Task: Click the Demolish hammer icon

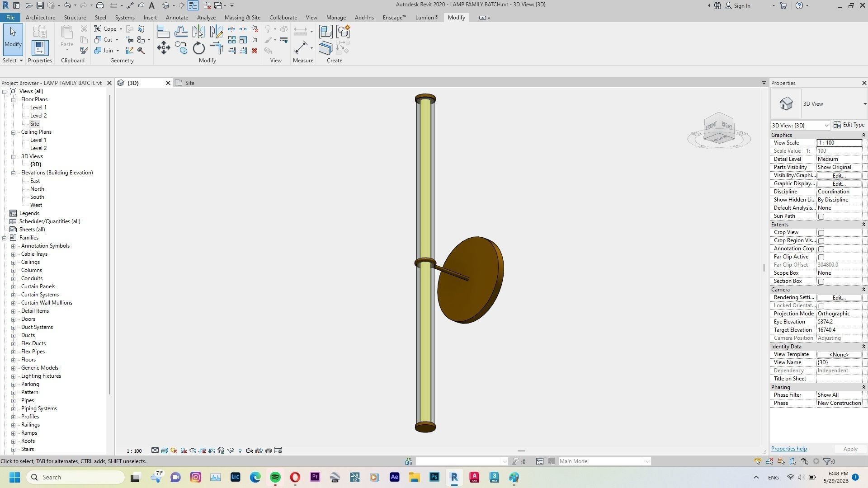Action: pyautogui.click(x=141, y=51)
